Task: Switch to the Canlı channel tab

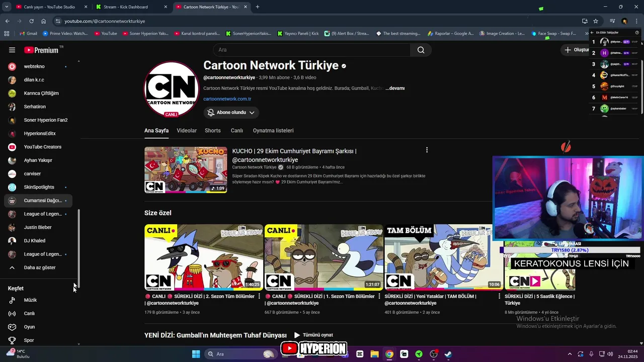Action: 236,131
